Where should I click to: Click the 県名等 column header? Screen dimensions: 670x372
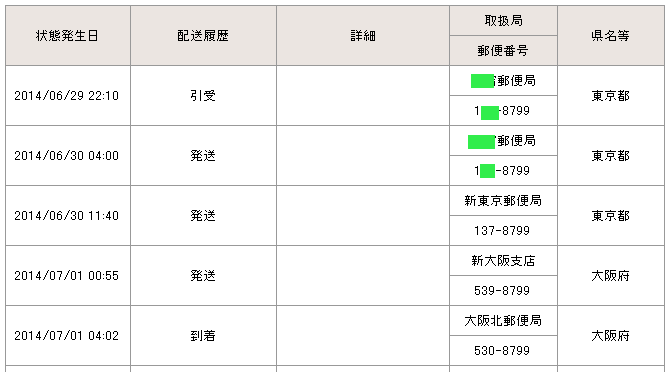tap(611, 35)
